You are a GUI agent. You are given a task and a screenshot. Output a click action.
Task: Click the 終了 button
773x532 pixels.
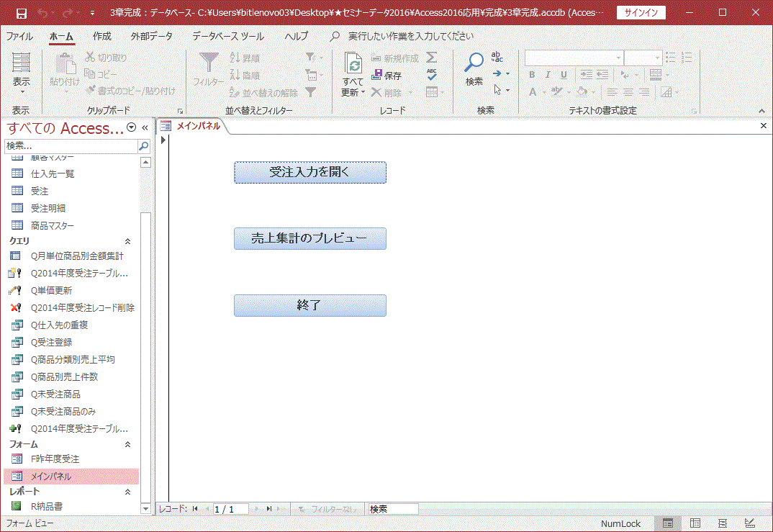(x=310, y=305)
